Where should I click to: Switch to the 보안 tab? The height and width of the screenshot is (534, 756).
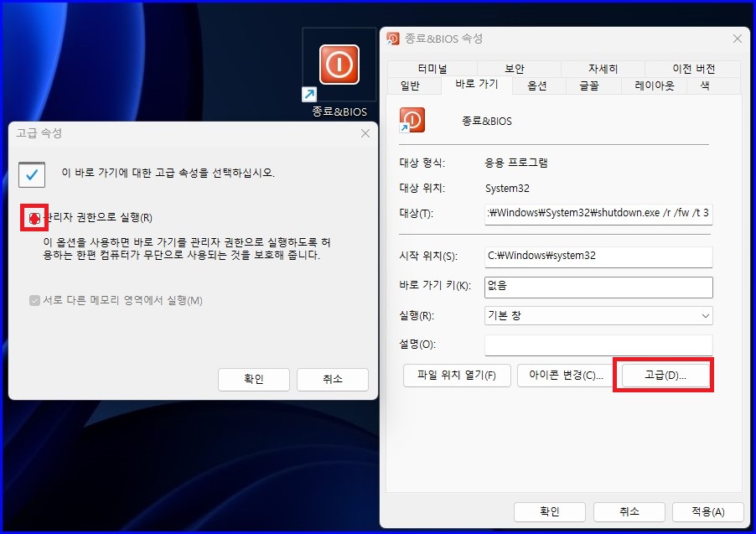pos(515,69)
